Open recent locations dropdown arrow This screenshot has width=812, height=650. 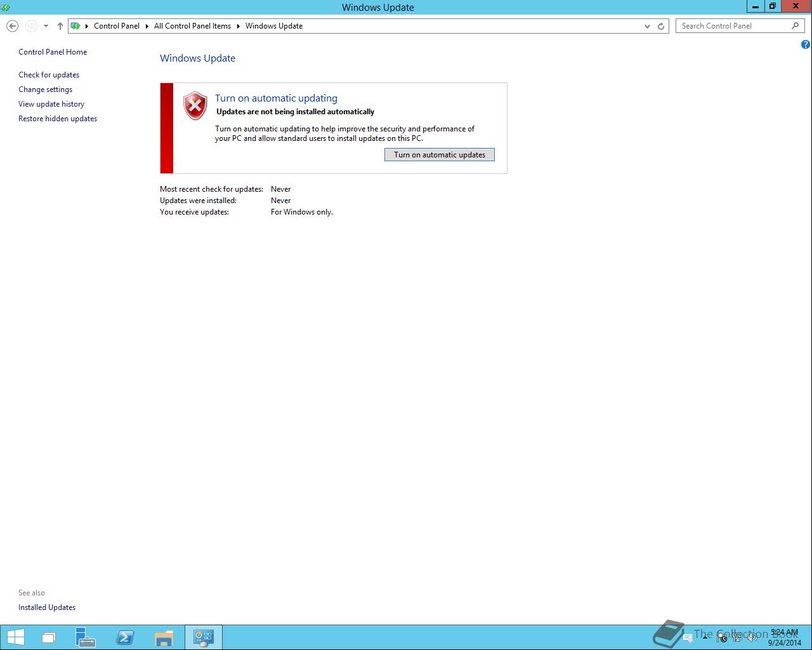tap(46, 26)
